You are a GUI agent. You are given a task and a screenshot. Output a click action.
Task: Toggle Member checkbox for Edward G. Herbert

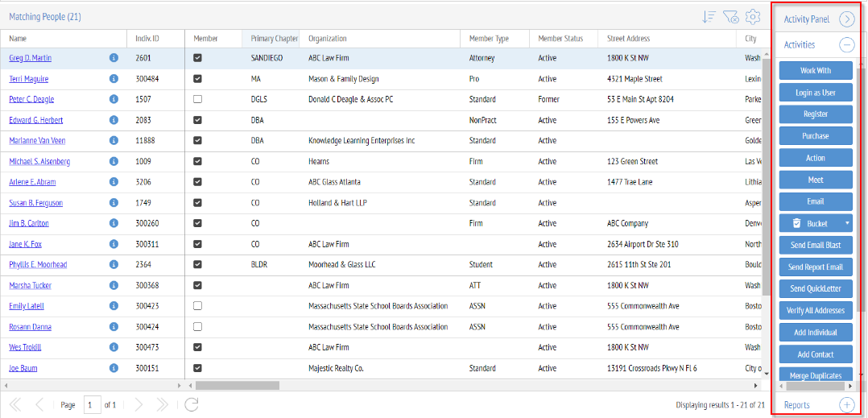coord(197,119)
